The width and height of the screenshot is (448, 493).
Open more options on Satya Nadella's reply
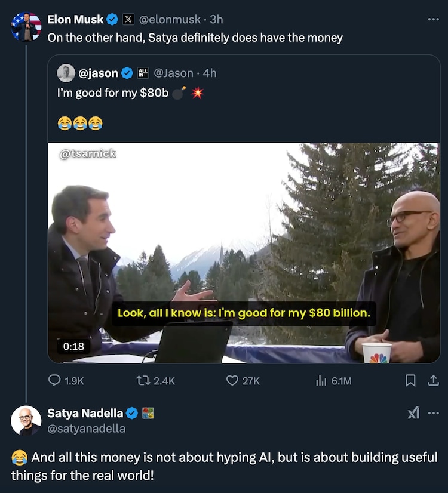tap(434, 412)
